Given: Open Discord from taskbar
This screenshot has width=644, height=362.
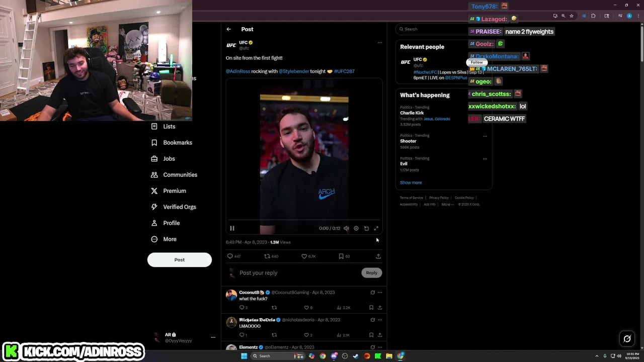Looking at the screenshot, I should [x=334, y=356].
